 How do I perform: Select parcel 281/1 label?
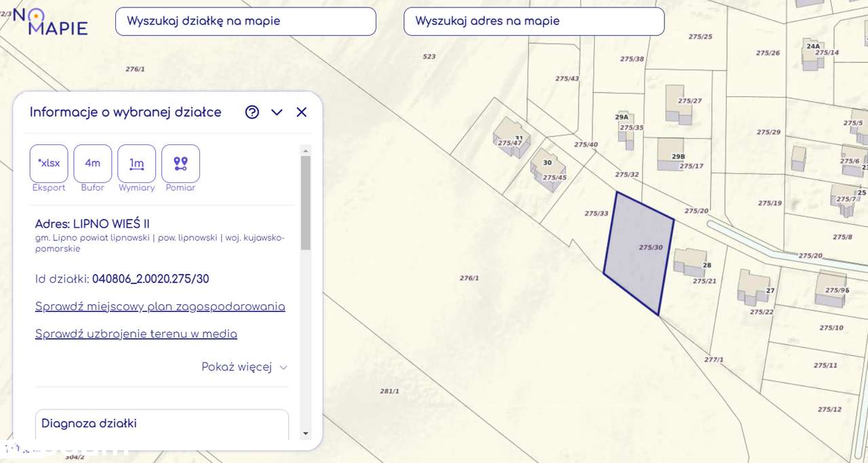pyautogui.click(x=389, y=391)
